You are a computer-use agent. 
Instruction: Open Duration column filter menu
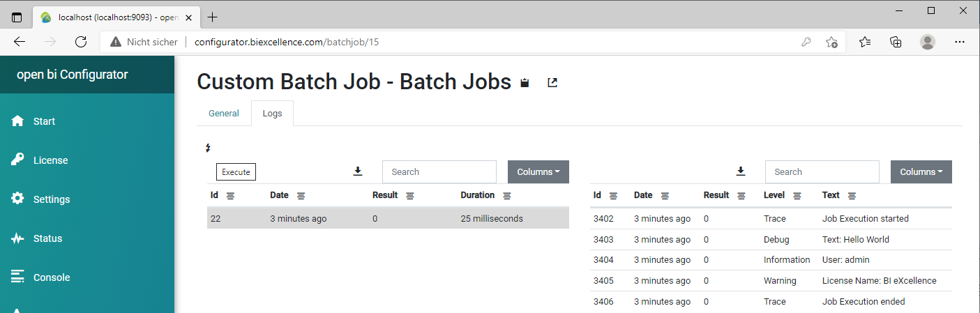[507, 196]
